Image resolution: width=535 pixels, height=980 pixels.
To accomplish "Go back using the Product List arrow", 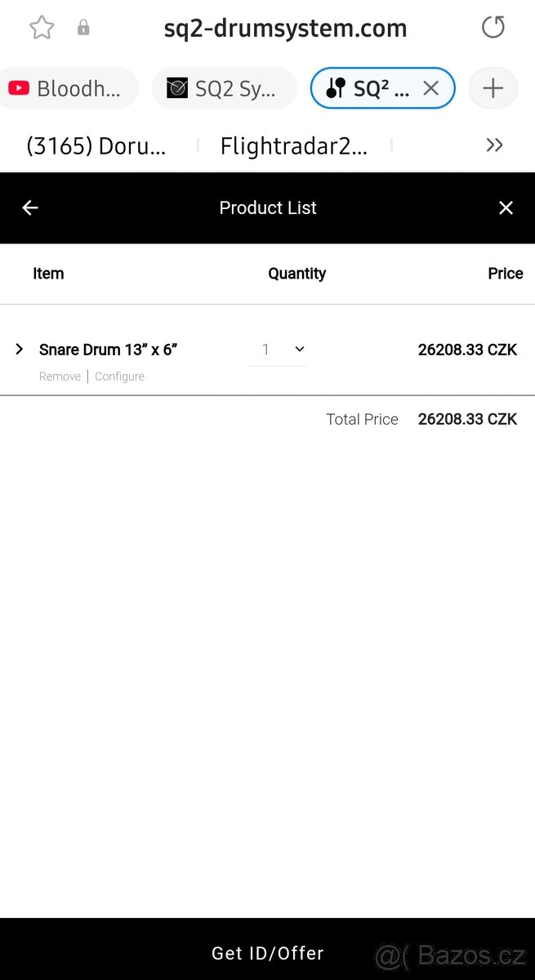I will coord(30,208).
